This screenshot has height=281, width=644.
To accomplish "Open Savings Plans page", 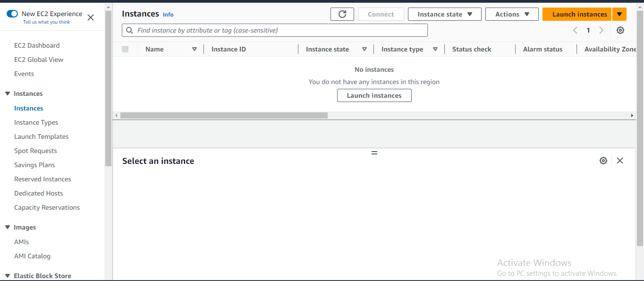I will point(34,165).
